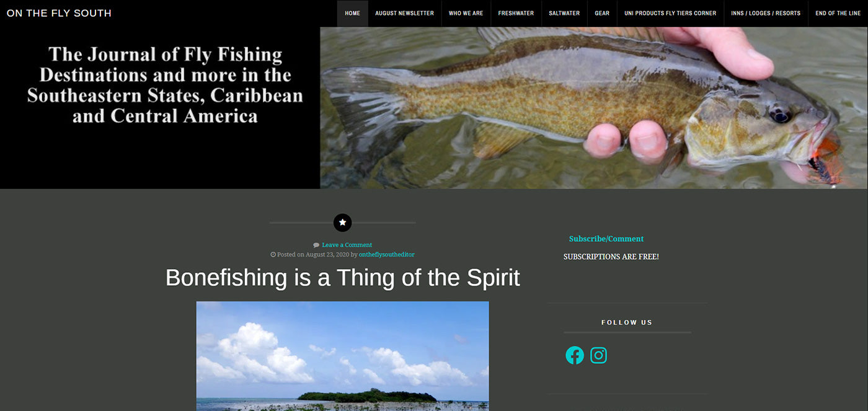Open the Gear menu item
868x411 pixels.
coord(602,13)
